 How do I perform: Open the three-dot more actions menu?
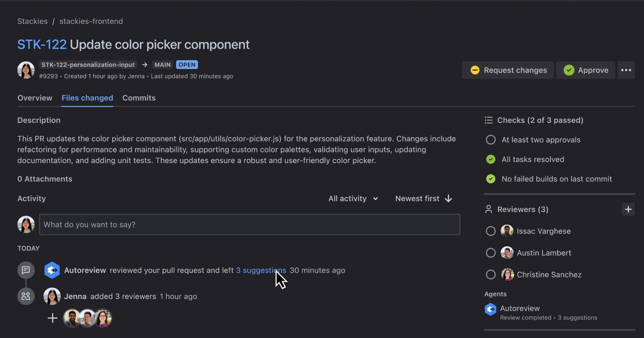pos(626,70)
